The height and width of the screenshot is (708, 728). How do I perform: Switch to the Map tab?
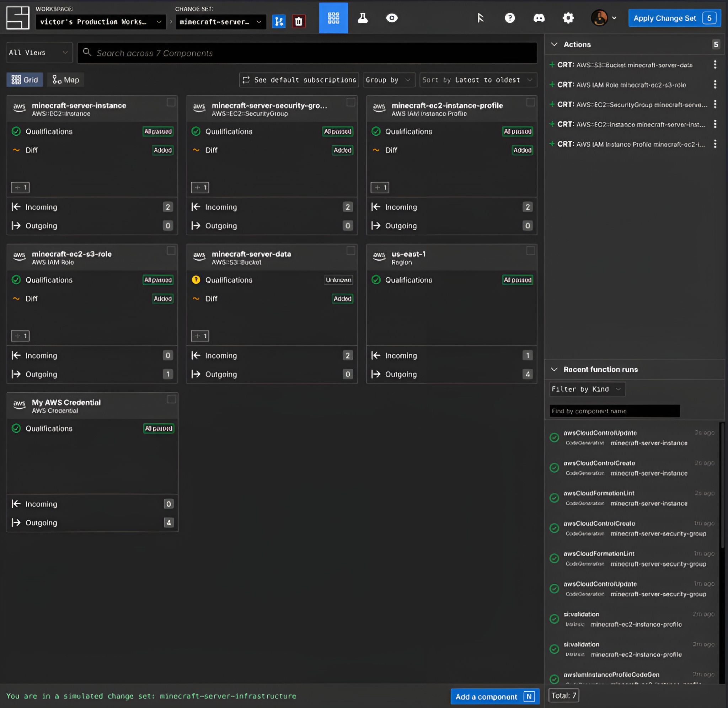pyautogui.click(x=65, y=80)
